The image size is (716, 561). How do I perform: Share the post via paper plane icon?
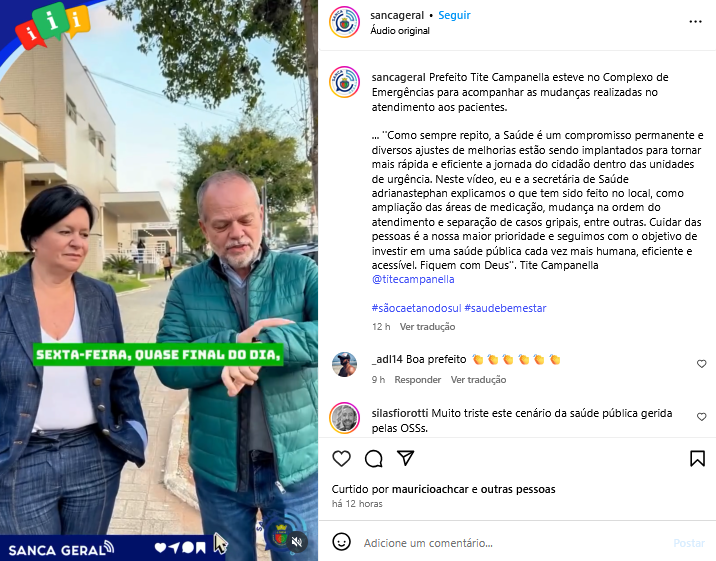pyautogui.click(x=405, y=458)
